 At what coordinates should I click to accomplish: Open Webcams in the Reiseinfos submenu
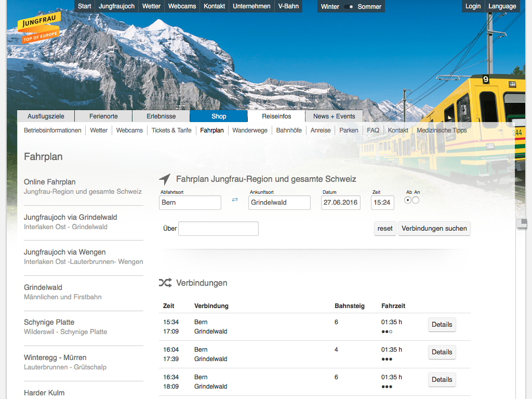point(129,130)
